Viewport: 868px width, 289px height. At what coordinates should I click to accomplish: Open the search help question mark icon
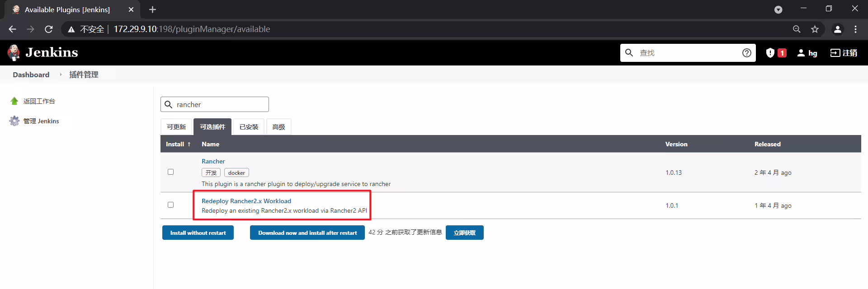tap(747, 53)
